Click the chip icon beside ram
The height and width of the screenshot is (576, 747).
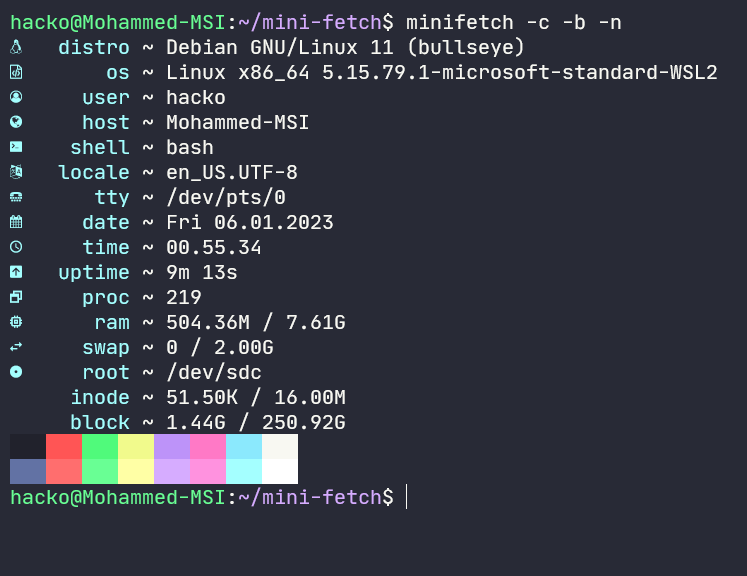pos(16,322)
